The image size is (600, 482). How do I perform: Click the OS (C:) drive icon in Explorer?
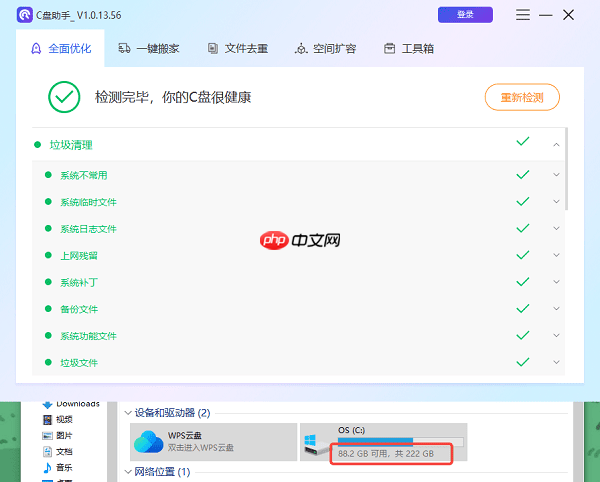pyautogui.click(x=316, y=445)
